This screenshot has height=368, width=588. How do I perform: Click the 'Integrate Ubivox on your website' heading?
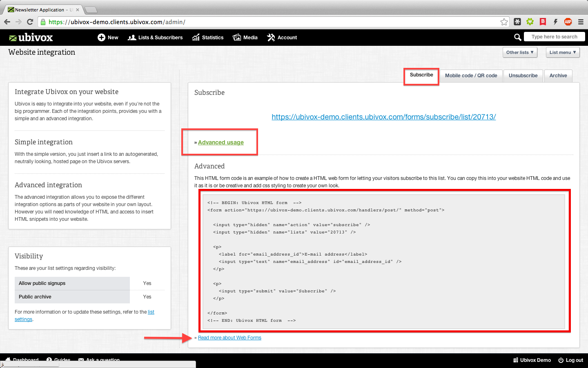pos(67,92)
